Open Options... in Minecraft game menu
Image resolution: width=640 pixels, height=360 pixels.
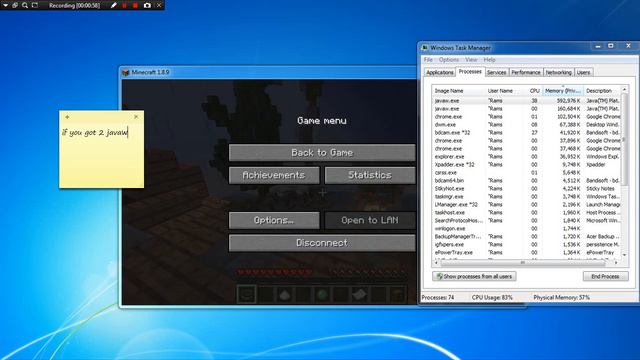(x=274, y=220)
